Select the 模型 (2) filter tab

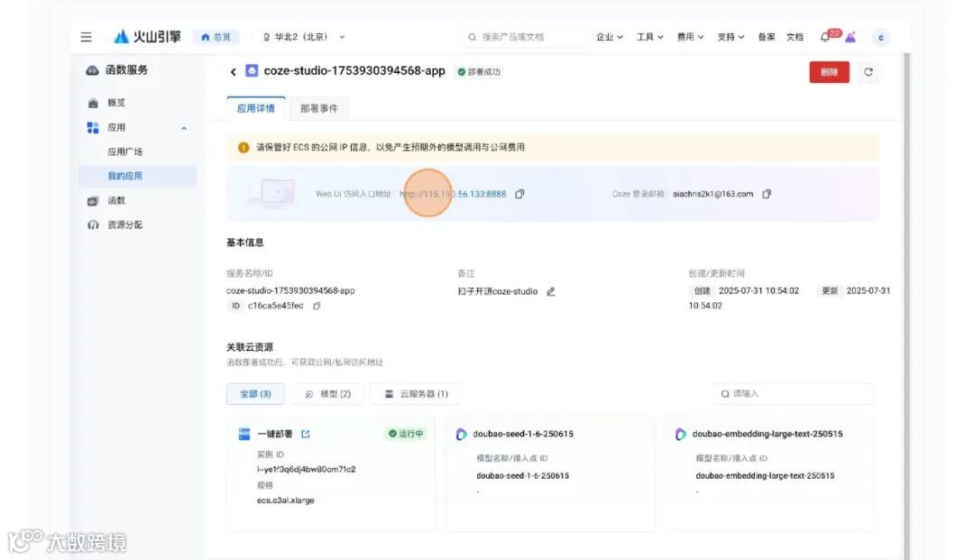[x=327, y=393]
